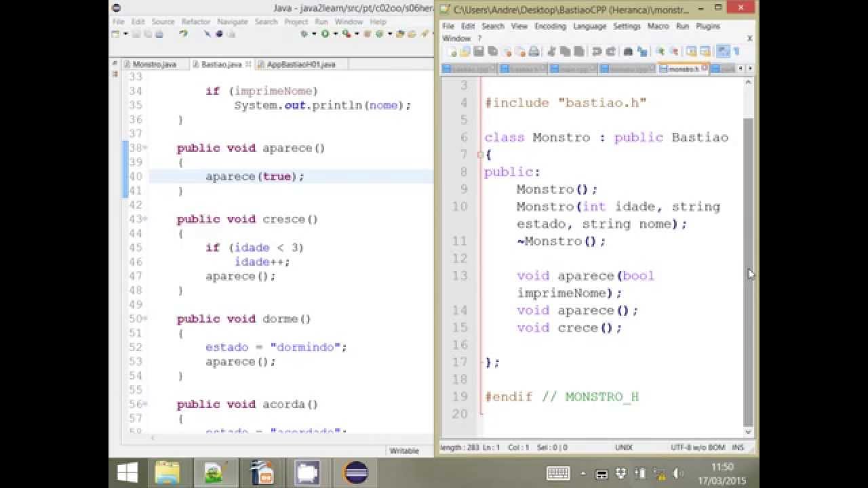Viewport: 868px width, 488px height.
Task: Open the Windows Start button
Action: point(127,472)
